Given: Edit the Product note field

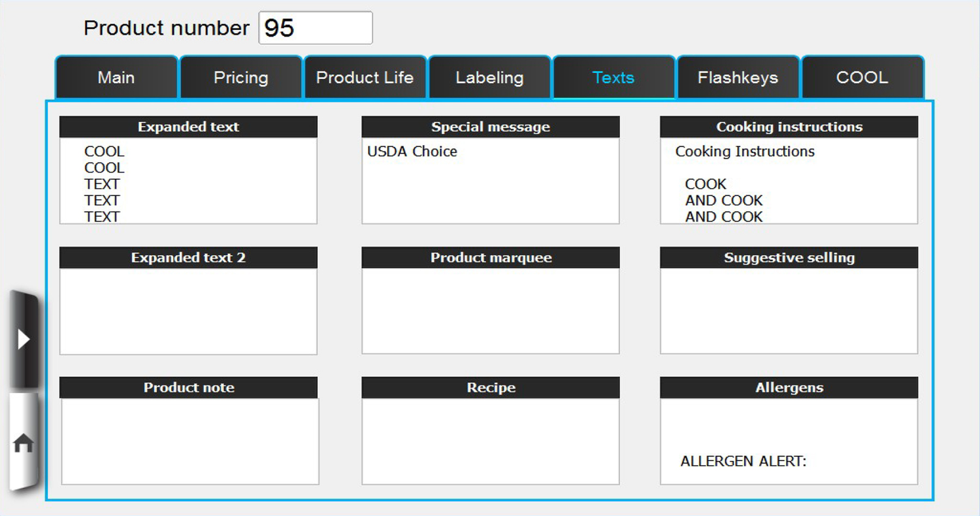Looking at the screenshot, I should [189, 442].
